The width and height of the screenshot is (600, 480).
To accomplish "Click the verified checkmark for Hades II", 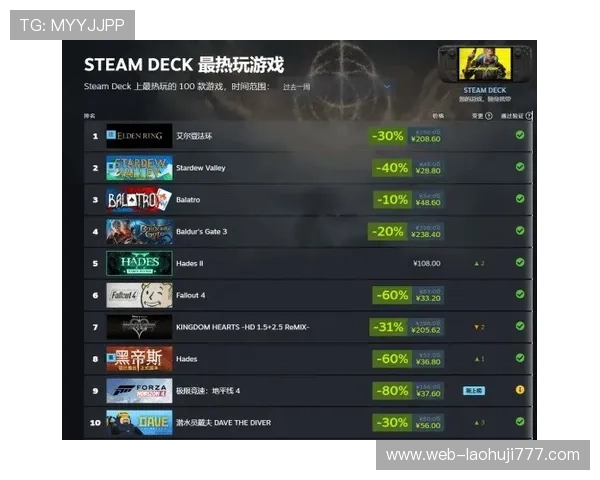I will (520, 263).
